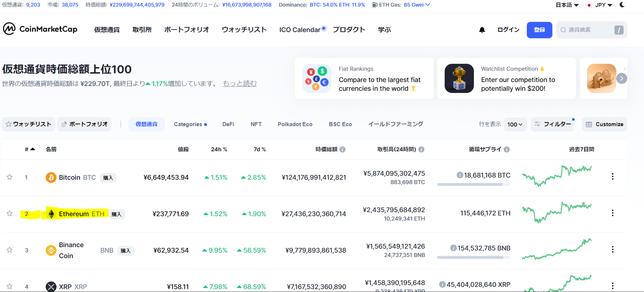644x292 pixels.
Task: Open the JPY currency dropdown
Action: [x=599, y=5]
